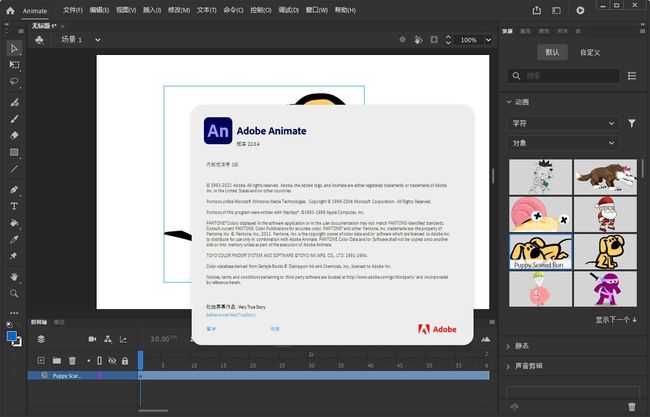Click the center stage icon
This screenshot has height=417, width=650.
point(402,40)
